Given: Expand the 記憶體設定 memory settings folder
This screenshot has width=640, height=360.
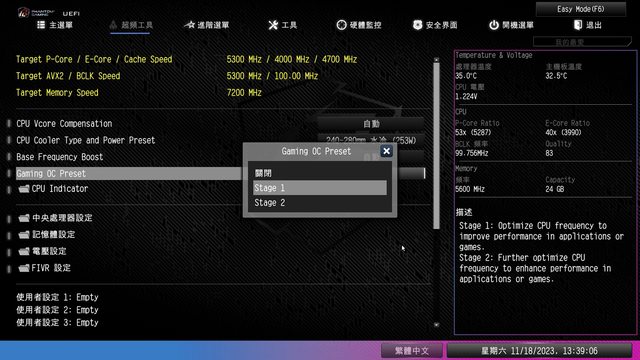Looking at the screenshot, I should 47,235.
